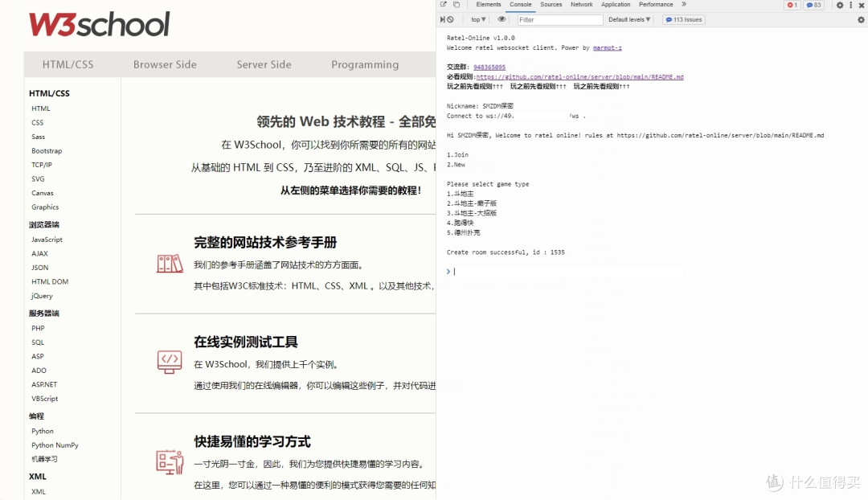
Task: Click the inspect element icon in DevTools
Action: [x=444, y=5]
